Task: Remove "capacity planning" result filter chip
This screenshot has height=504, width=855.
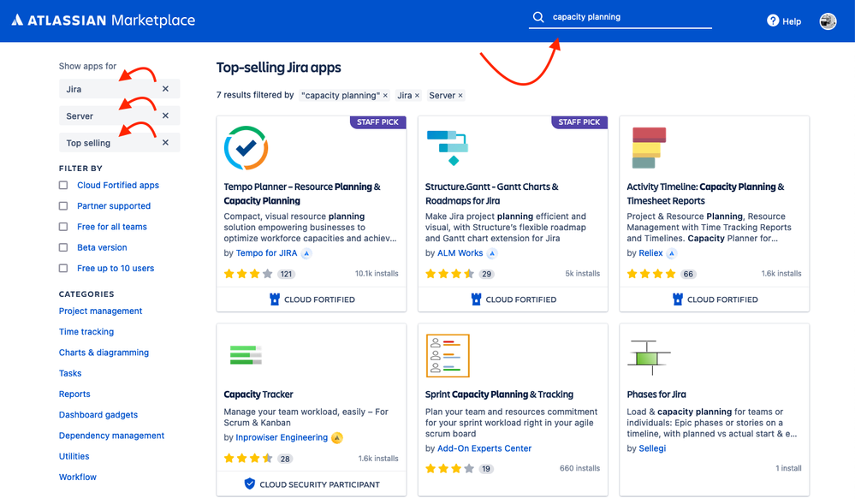Action: click(385, 96)
